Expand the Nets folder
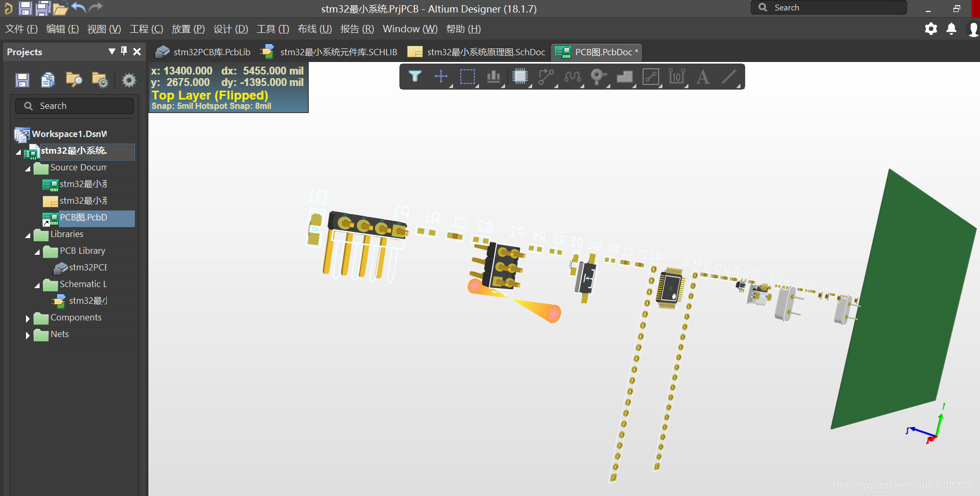 tap(28, 335)
